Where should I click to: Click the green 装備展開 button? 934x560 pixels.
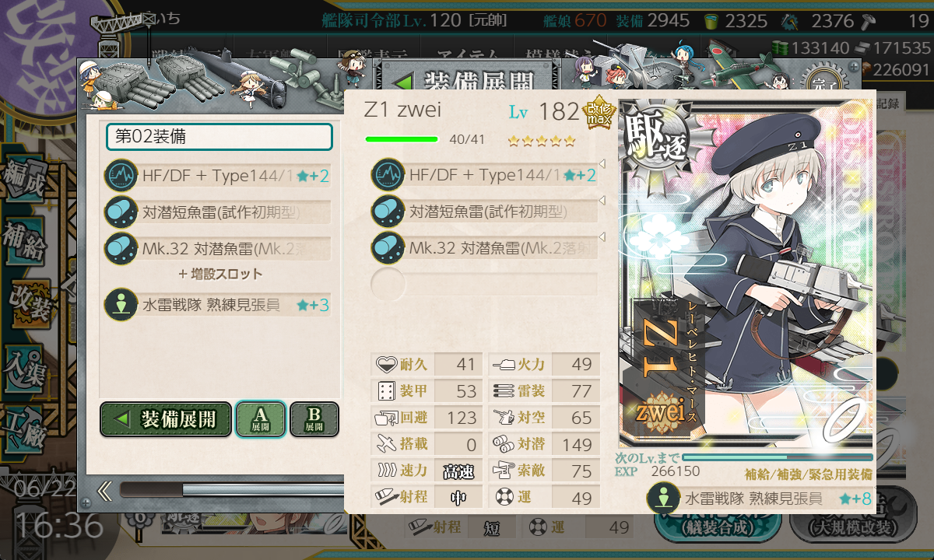pos(165,420)
